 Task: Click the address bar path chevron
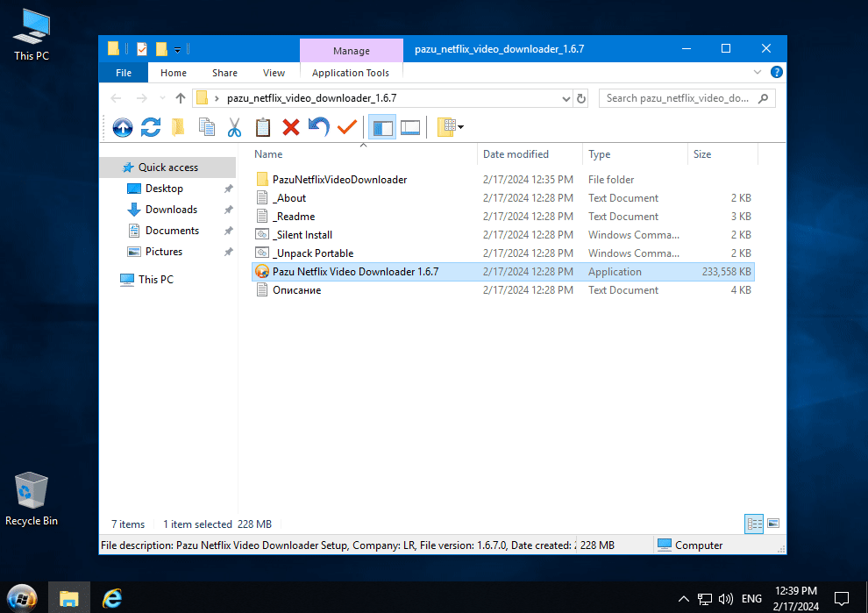click(x=217, y=98)
